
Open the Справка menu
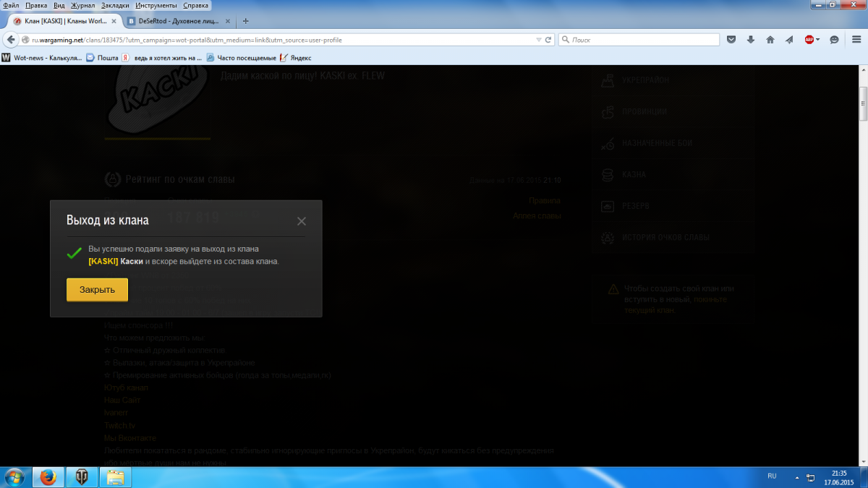click(196, 5)
